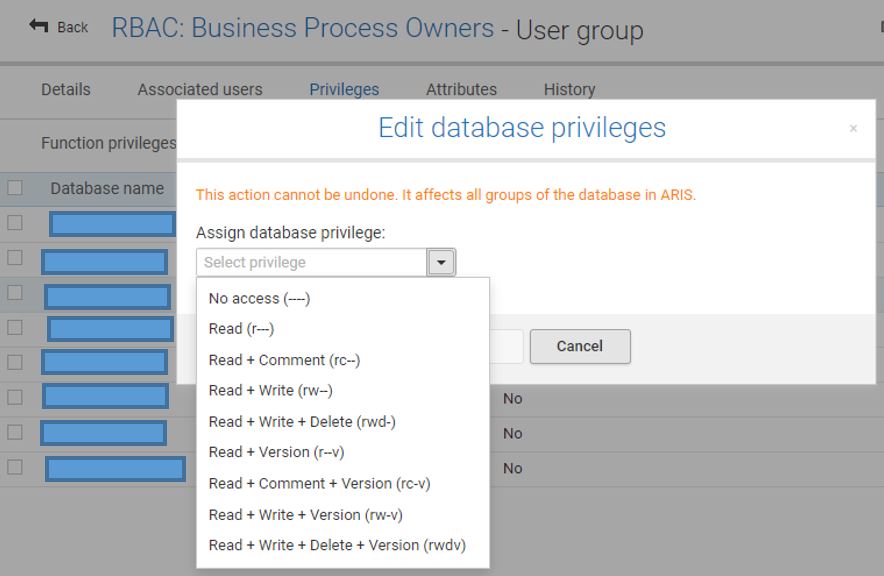Click the orange warning message text
This screenshot has width=884, height=576.
pos(446,195)
